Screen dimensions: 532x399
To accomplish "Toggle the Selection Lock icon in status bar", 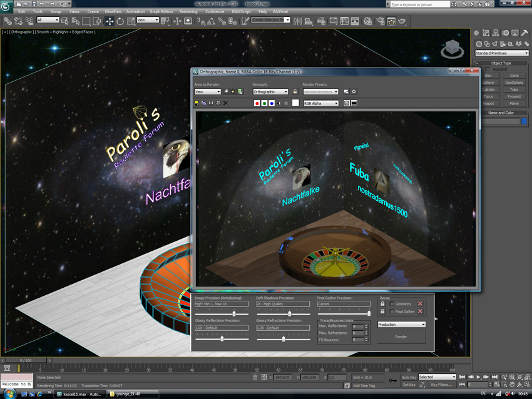I will click(x=255, y=377).
